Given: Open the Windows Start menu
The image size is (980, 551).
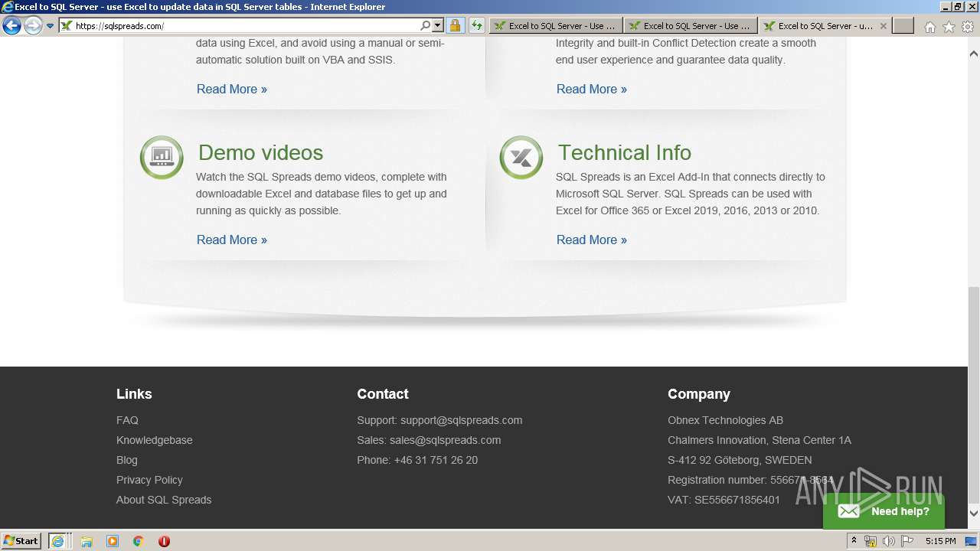Looking at the screenshot, I should click(21, 540).
